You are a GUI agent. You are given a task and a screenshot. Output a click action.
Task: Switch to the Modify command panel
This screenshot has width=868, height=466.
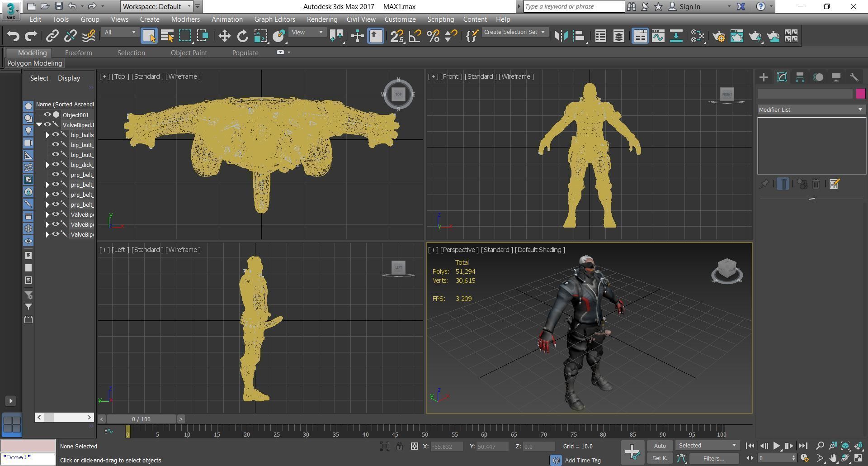(782, 77)
